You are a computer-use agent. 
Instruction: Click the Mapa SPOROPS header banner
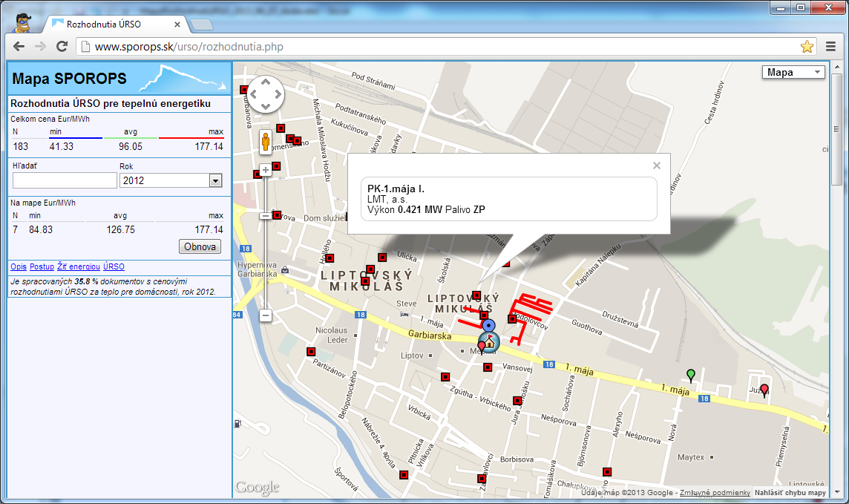(119, 79)
